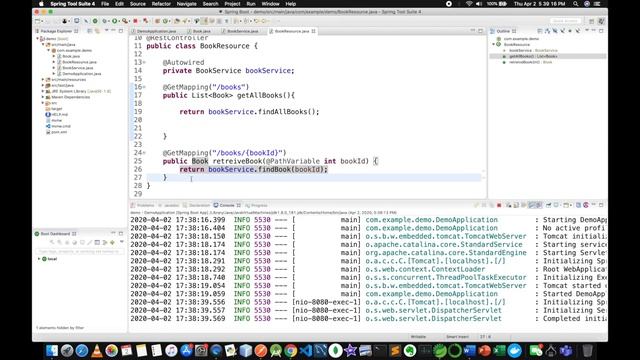The width and height of the screenshot is (640, 360).
Task: Select getAllBooks() in the Outline view
Action: pyautogui.click(x=533, y=56)
